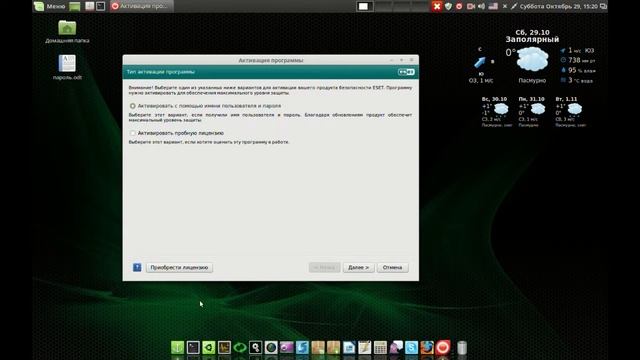
Task: Open the "Меню" button on the panel
Action: tap(50, 6)
